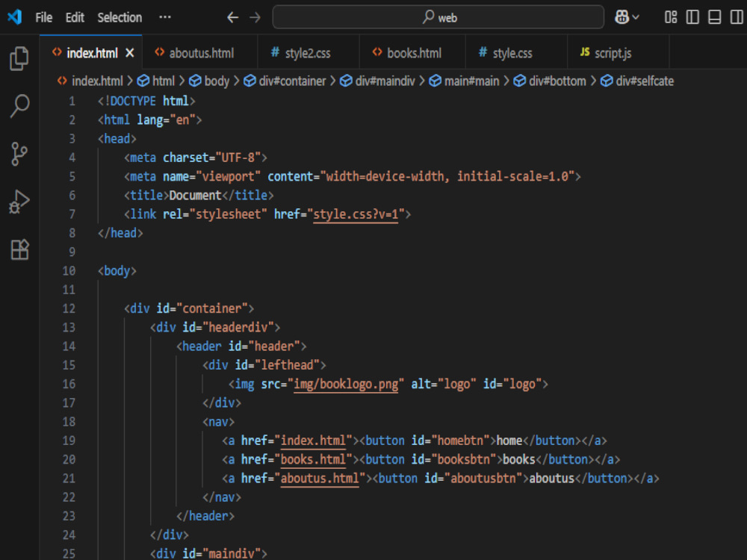Click line number 12 in the gutter

69,308
